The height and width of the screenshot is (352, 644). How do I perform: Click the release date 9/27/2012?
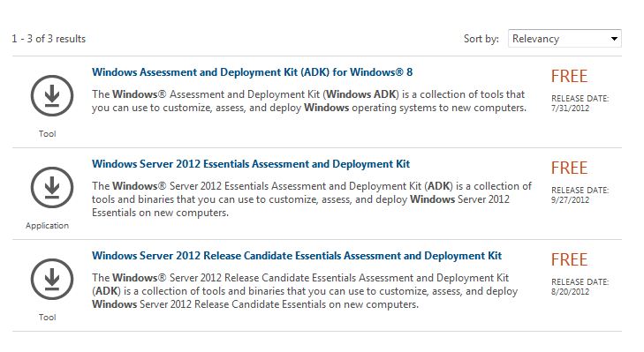(570, 200)
